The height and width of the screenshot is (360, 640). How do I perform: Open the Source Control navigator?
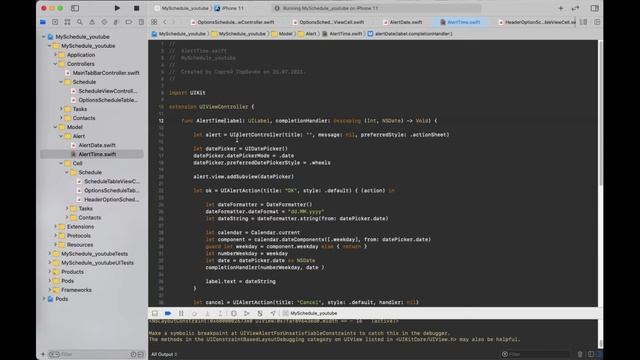[x=55, y=22]
